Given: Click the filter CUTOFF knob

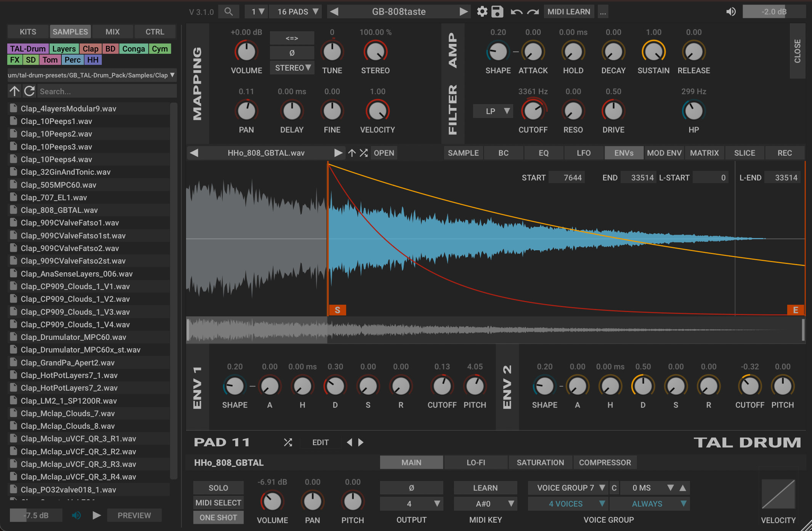Looking at the screenshot, I should 533,111.
